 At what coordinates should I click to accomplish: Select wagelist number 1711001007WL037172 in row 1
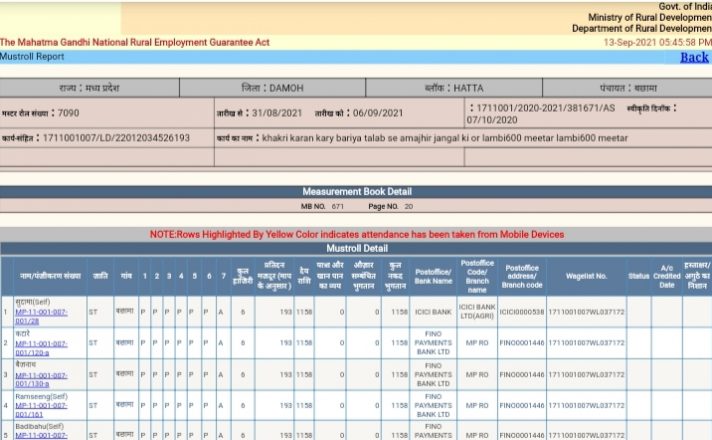[586, 312]
